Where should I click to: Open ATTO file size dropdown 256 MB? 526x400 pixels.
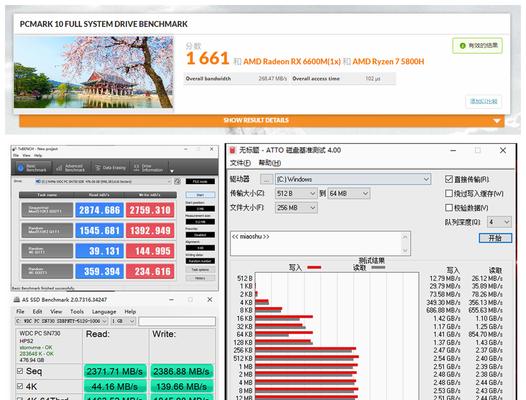point(296,208)
